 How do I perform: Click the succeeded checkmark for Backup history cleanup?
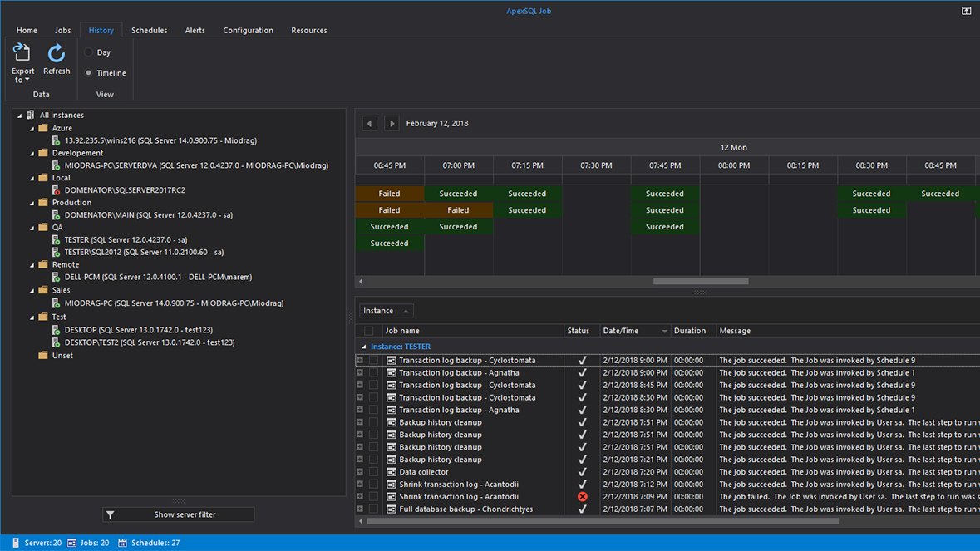click(x=581, y=422)
